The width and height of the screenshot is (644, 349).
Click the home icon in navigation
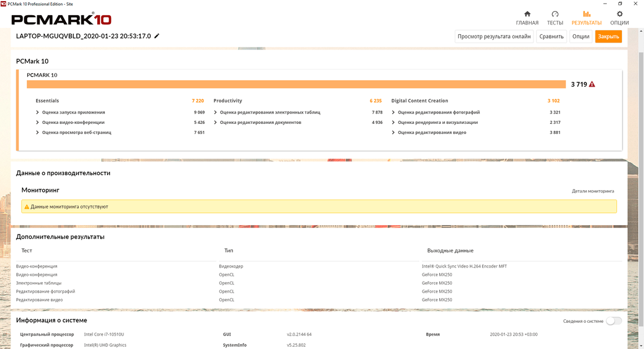[527, 14]
